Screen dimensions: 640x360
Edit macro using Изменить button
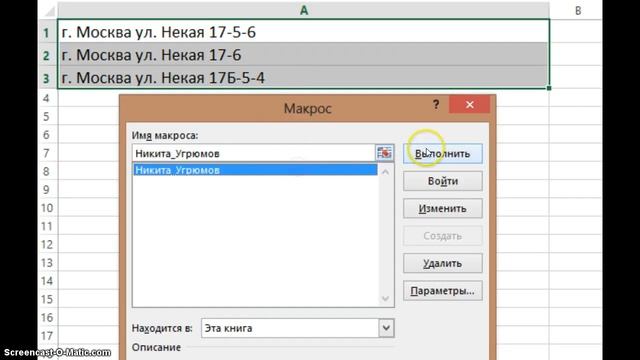(x=443, y=209)
